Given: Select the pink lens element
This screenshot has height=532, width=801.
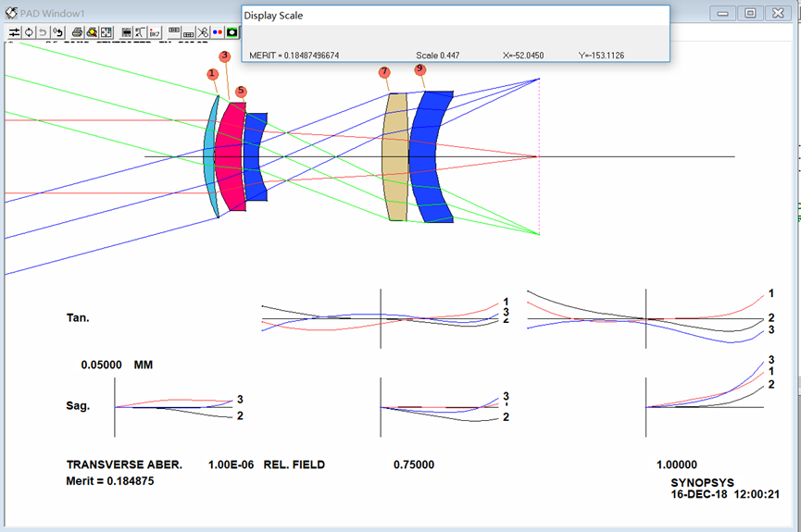Looking at the screenshot, I should (230, 156).
